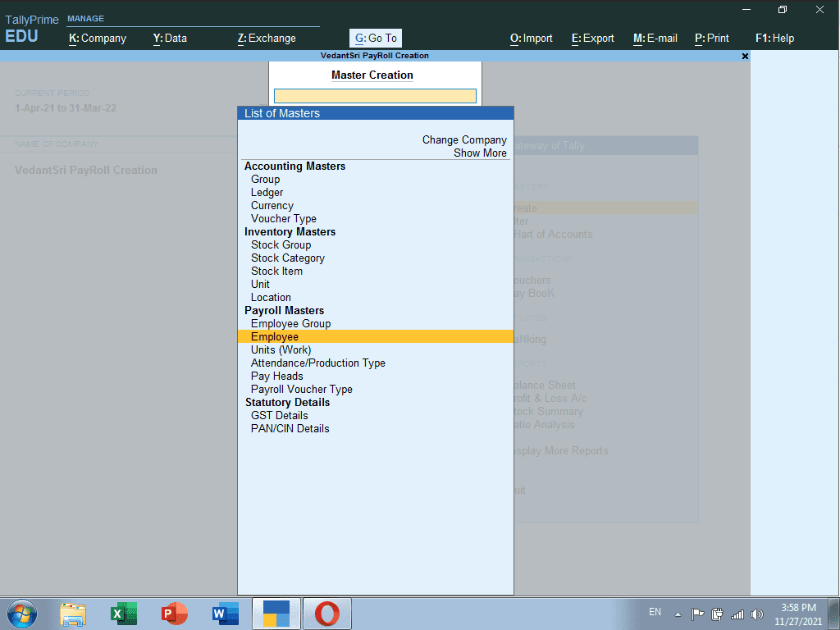This screenshot has width=840, height=630.
Task: Click the EN language indicator
Action: coord(655,612)
